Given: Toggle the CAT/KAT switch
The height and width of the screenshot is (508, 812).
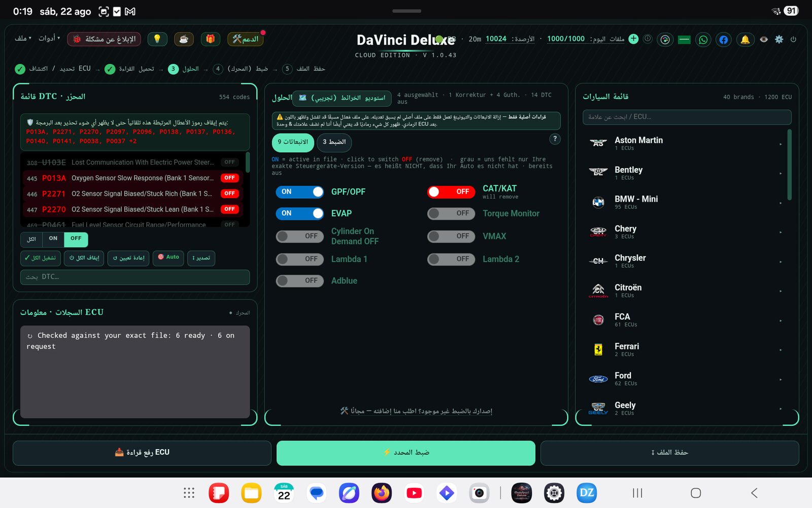Looking at the screenshot, I should [451, 192].
